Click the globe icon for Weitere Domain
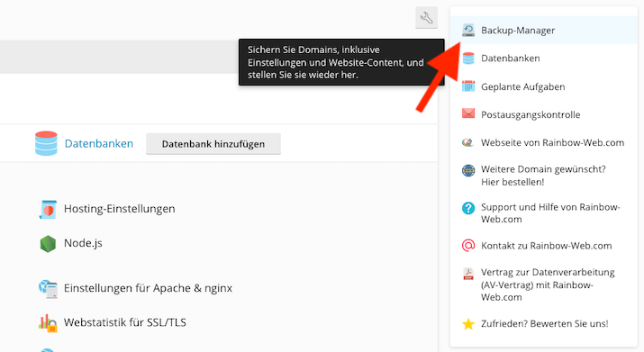The image size is (644, 352). (x=468, y=170)
